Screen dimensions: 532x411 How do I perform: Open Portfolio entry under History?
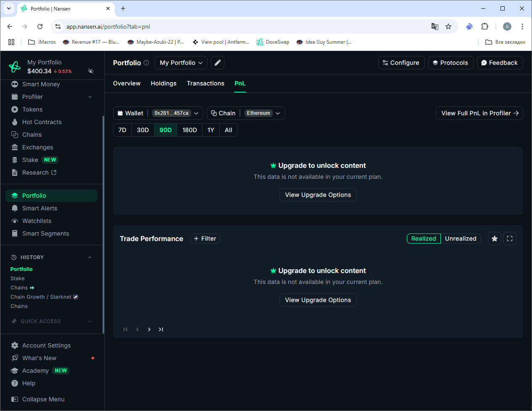[21, 269]
